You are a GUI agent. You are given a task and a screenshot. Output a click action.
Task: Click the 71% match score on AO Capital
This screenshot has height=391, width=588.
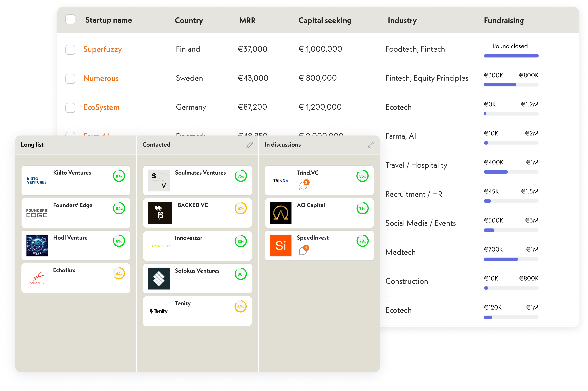click(x=362, y=209)
